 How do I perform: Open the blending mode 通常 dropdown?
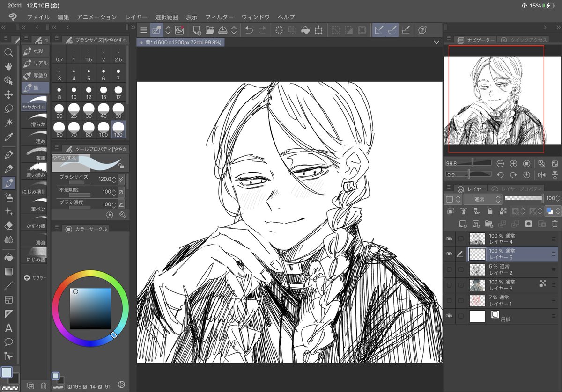pyautogui.click(x=482, y=199)
